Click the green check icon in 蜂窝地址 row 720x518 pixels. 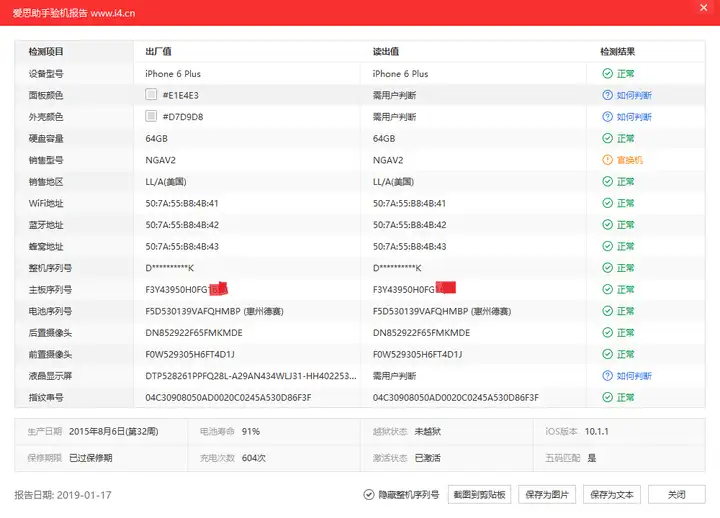point(607,246)
